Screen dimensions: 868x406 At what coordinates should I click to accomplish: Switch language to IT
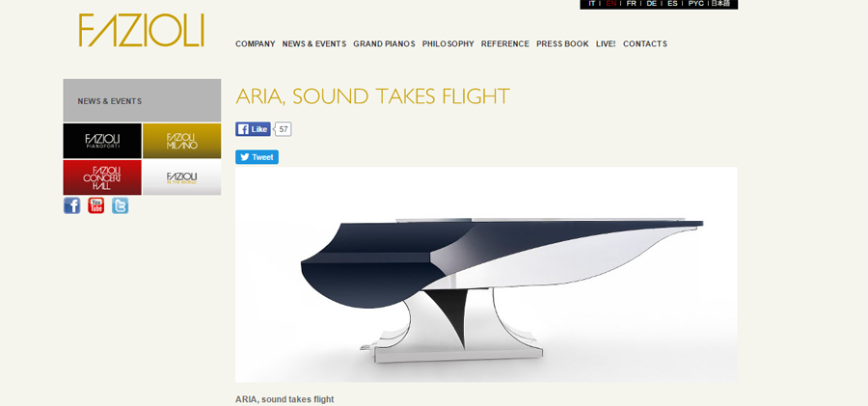point(592,3)
